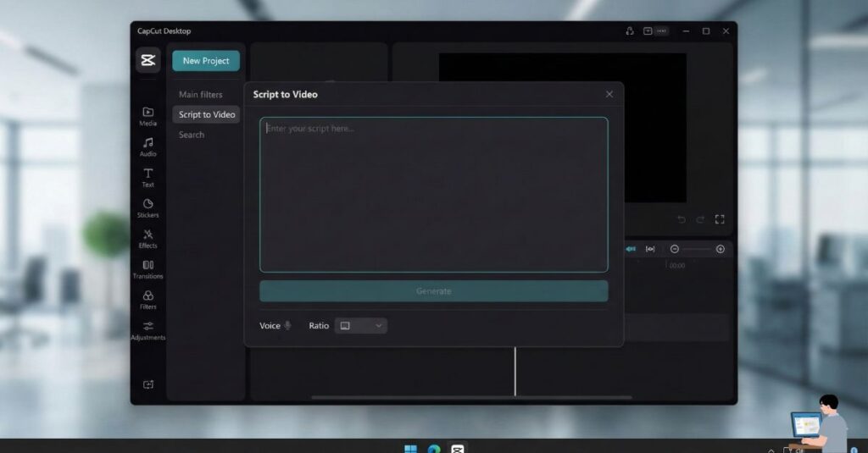Image resolution: width=868 pixels, height=453 pixels.
Task: Click the script text input area
Action: click(433, 195)
